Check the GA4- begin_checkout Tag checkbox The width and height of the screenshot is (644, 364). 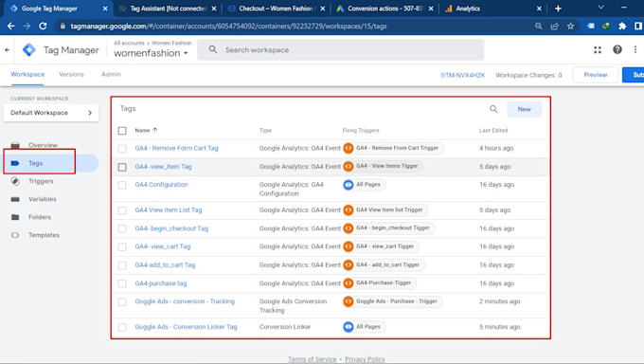pos(122,228)
